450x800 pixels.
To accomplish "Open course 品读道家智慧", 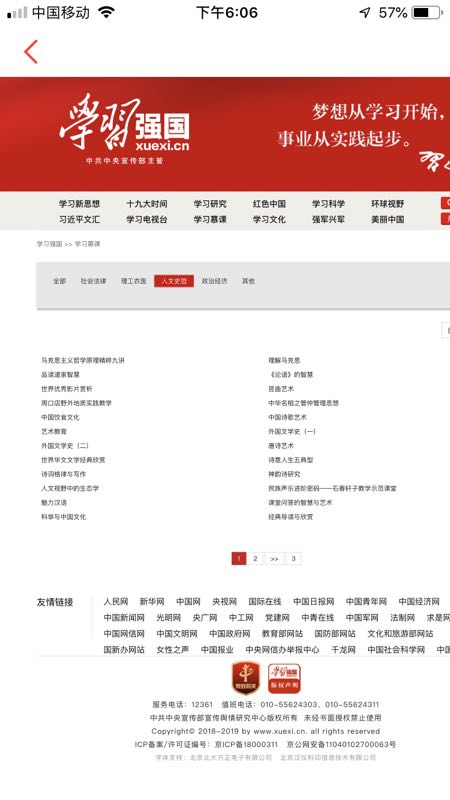I will pos(60,374).
